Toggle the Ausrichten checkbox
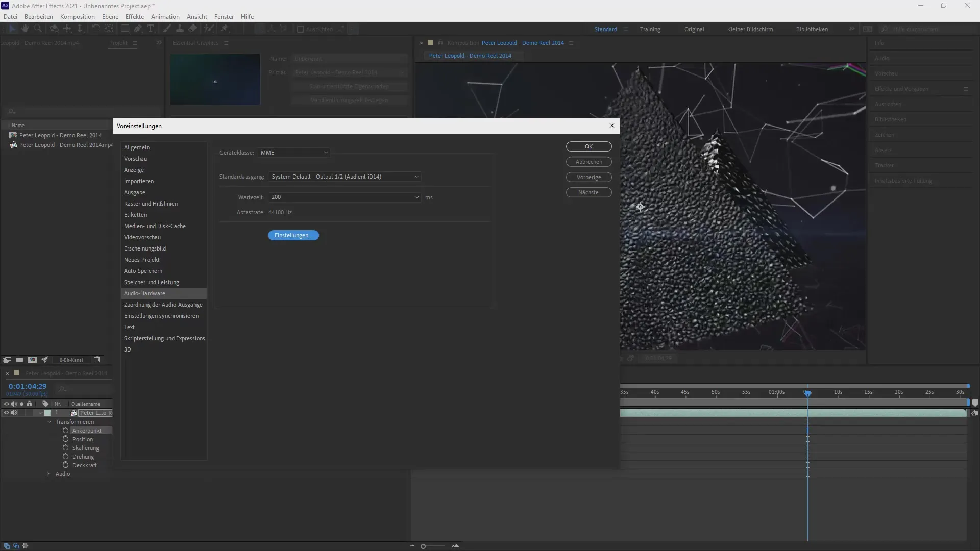This screenshot has height=551, width=980. pyautogui.click(x=301, y=29)
